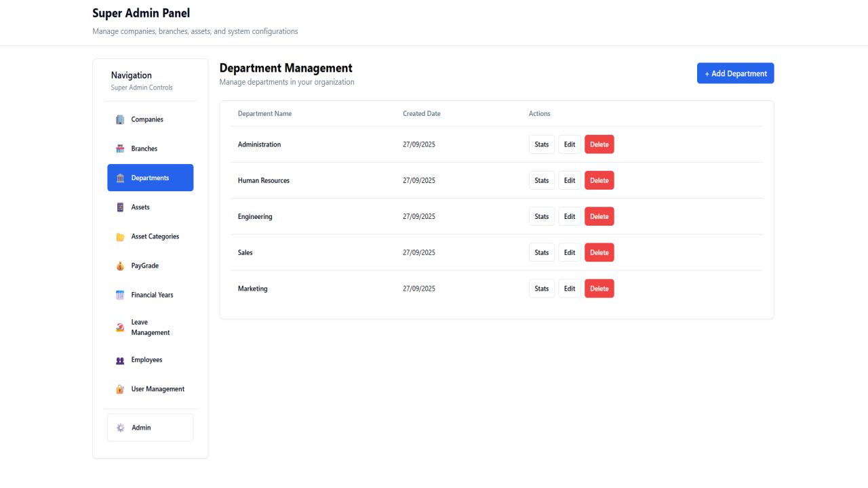
Task: Click the PayGrade money bag icon
Action: tap(120, 266)
